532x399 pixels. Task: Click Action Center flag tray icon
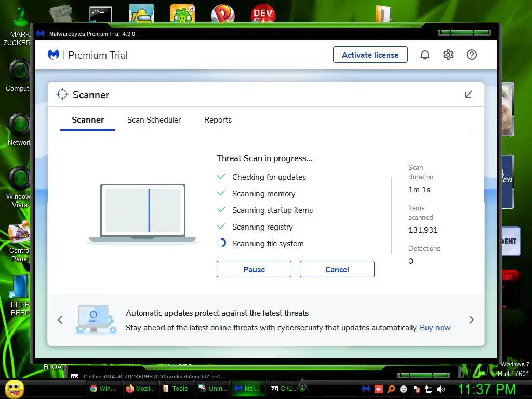click(x=416, y=389)
